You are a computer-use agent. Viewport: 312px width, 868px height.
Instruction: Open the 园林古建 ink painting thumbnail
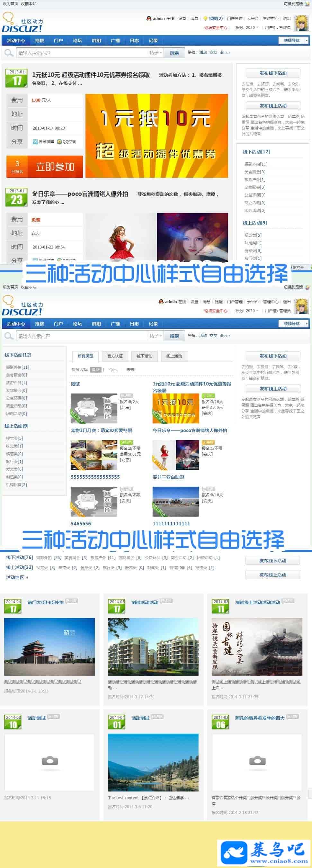(x=257, y=646)
